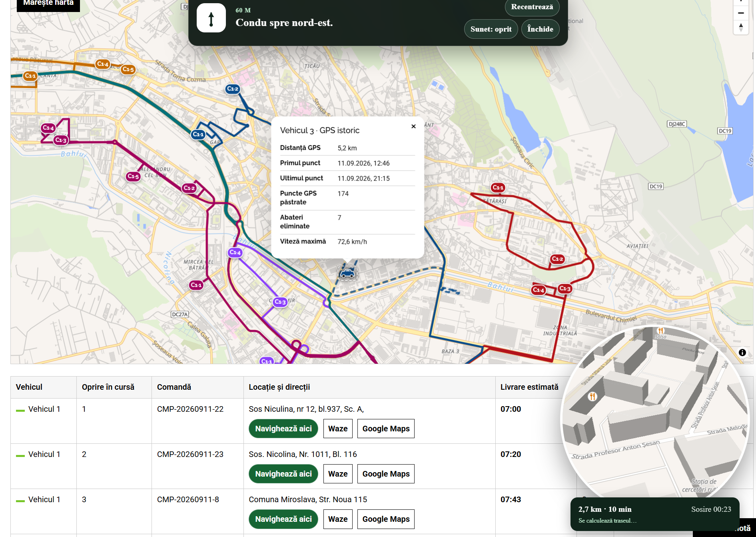Image resolution: width=756 pixels, height=537 pixels.
Task: Select orange C1-4 stop marker
Action: [103, 64]
